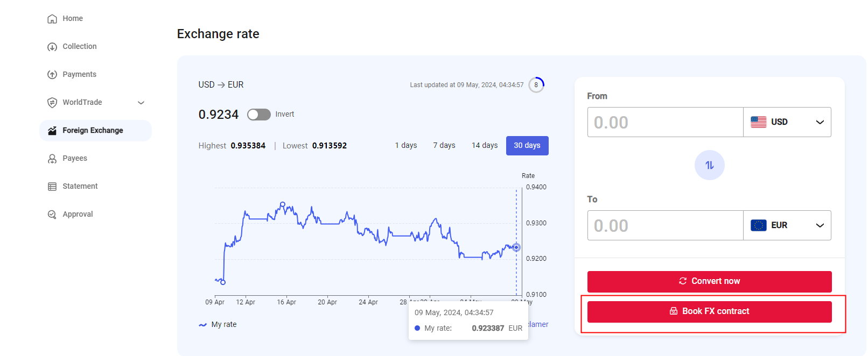Click the circular refresh countdown timer
This screenshot has width=868, height=356.
coord(536,85)
